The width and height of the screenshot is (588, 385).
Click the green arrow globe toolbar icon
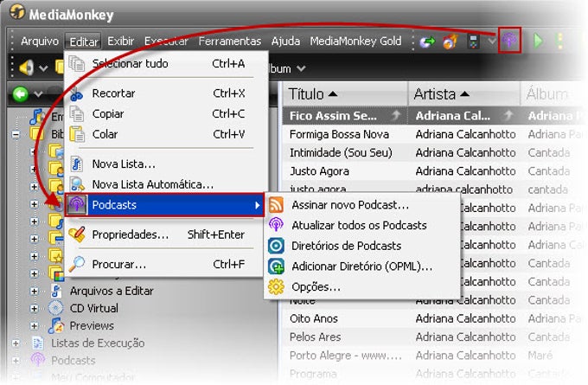click(x=427, y=42)
